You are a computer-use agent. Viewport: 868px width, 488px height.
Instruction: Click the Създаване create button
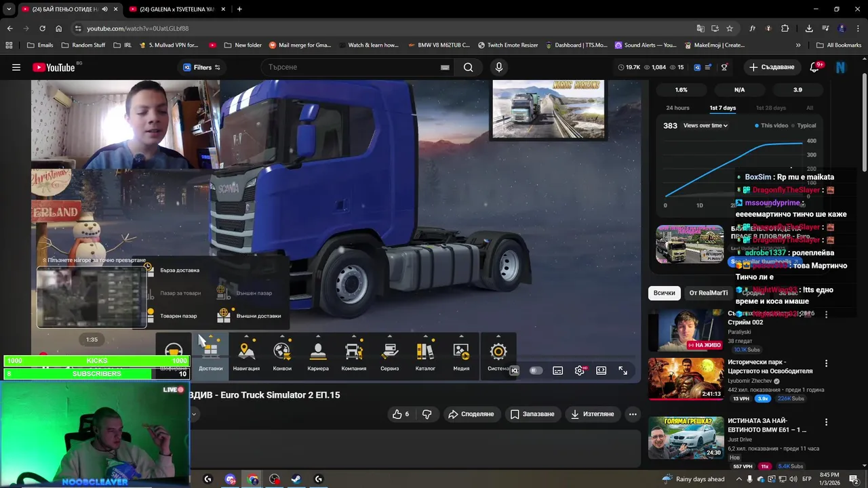pyautogui.click(x=771, y=67)
